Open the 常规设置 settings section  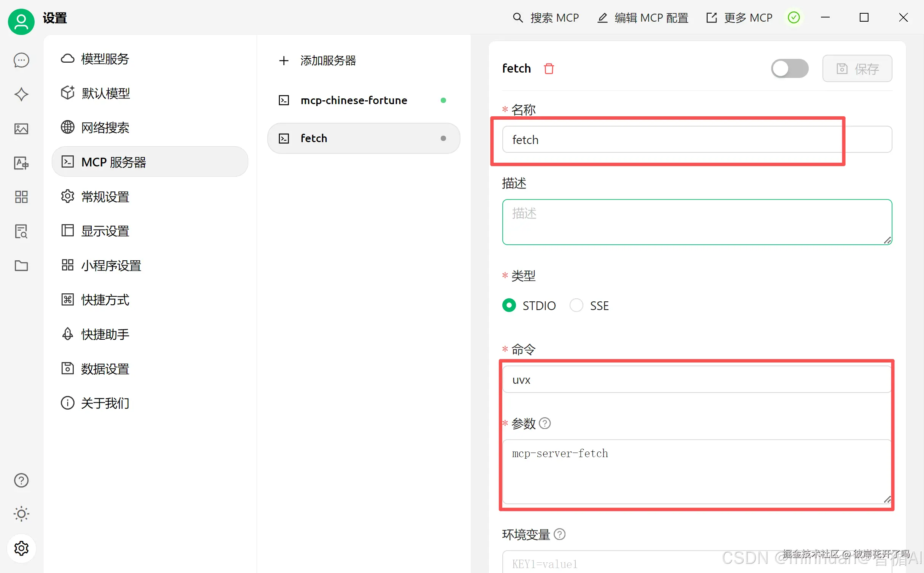click(x=105, y=197)
